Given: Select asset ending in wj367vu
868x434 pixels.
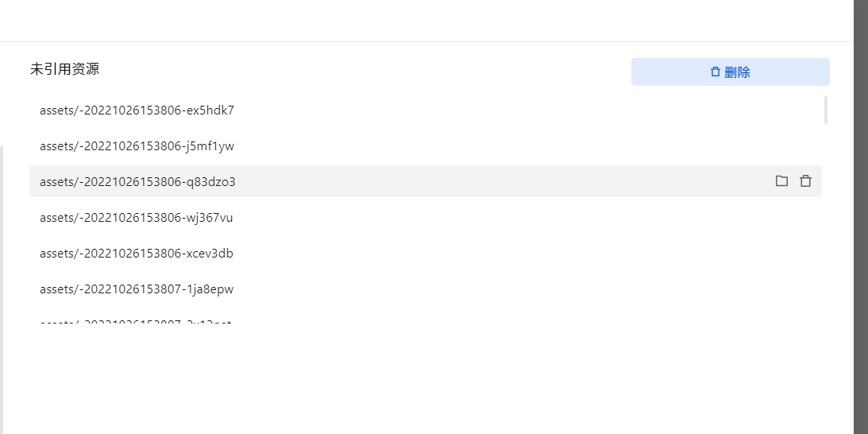Looking at the screenshot, I should tap(136, 218).
